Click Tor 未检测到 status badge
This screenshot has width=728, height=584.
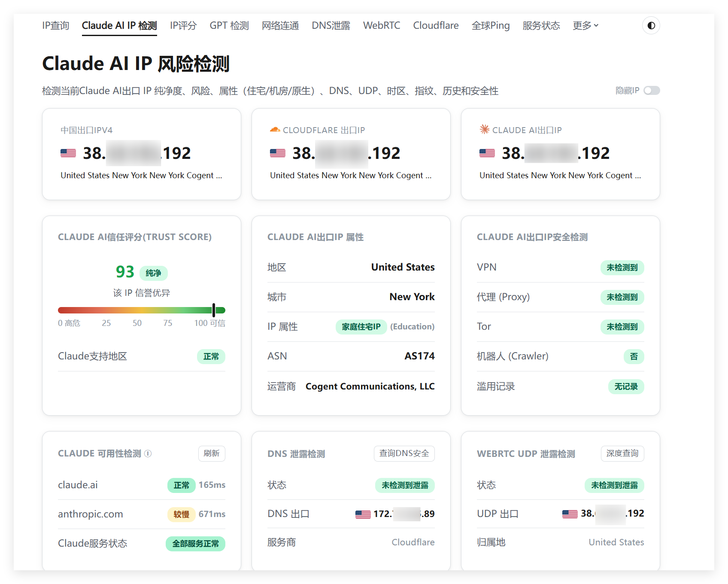[x=622, y=327]
